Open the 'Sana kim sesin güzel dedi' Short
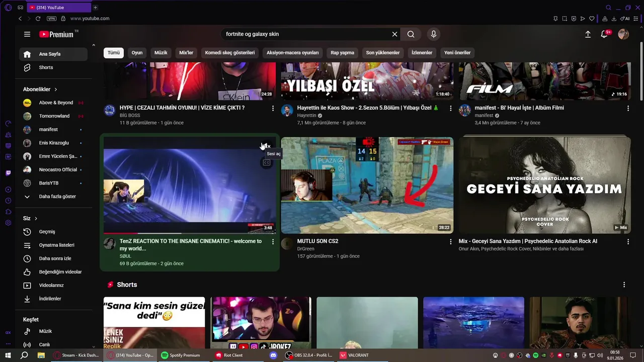 [x=154, y=323]
